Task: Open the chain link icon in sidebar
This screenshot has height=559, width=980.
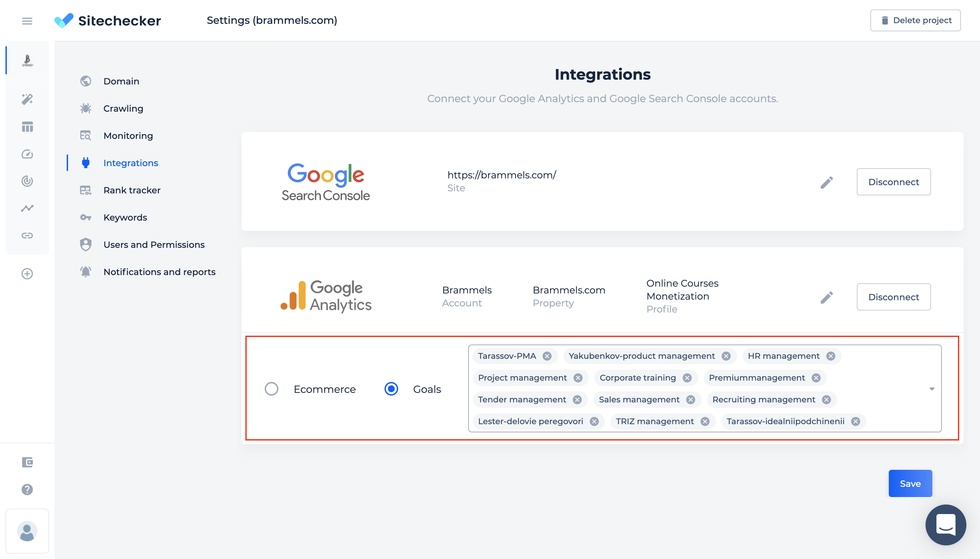Action: tap(27, 235)
